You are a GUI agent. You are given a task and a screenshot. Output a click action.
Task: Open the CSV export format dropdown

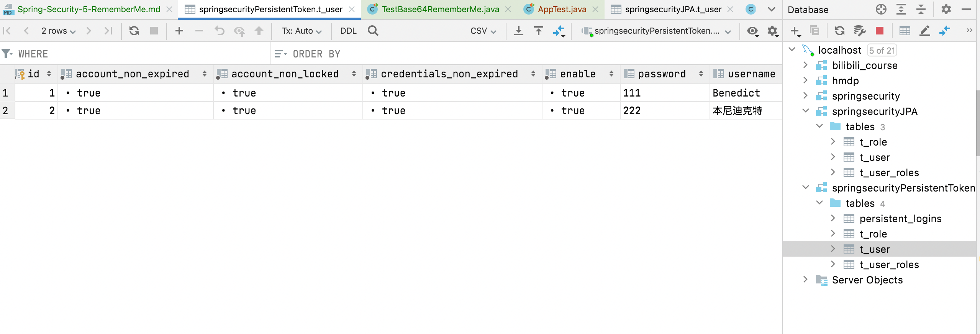(x=483, y=31)
